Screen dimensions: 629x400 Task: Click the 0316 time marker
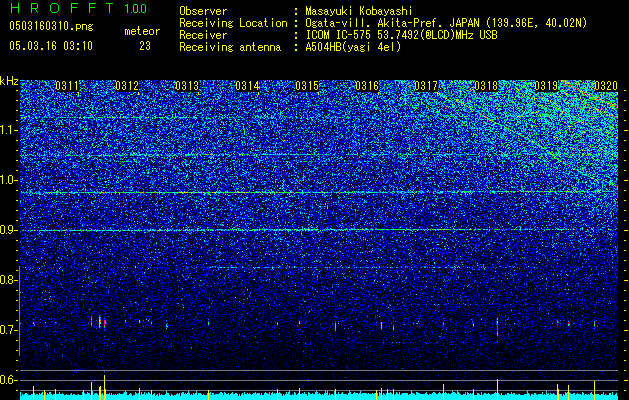pos(367,86)
